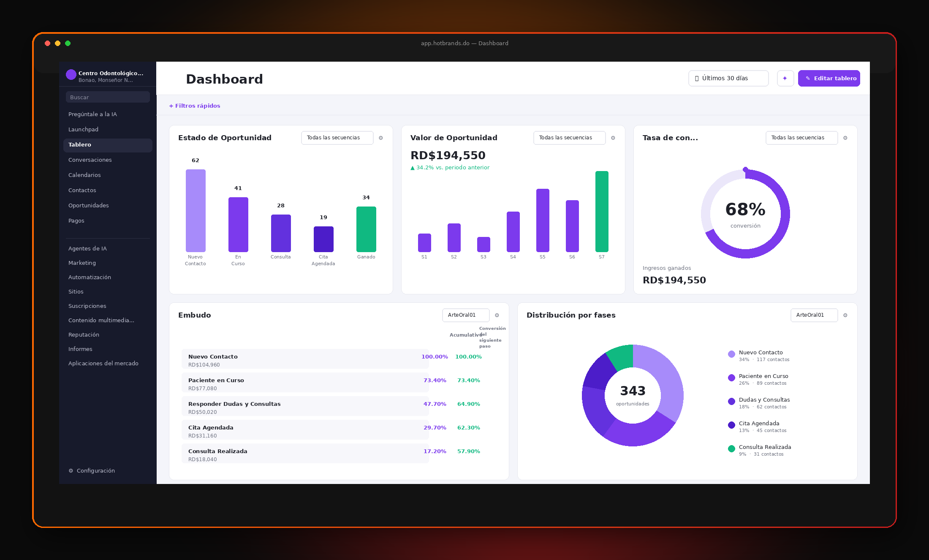Open Todas las secuencias dropdown in Estado card
Image resolution: width=929 pixels, height=560 pixels.
[337, 138]
